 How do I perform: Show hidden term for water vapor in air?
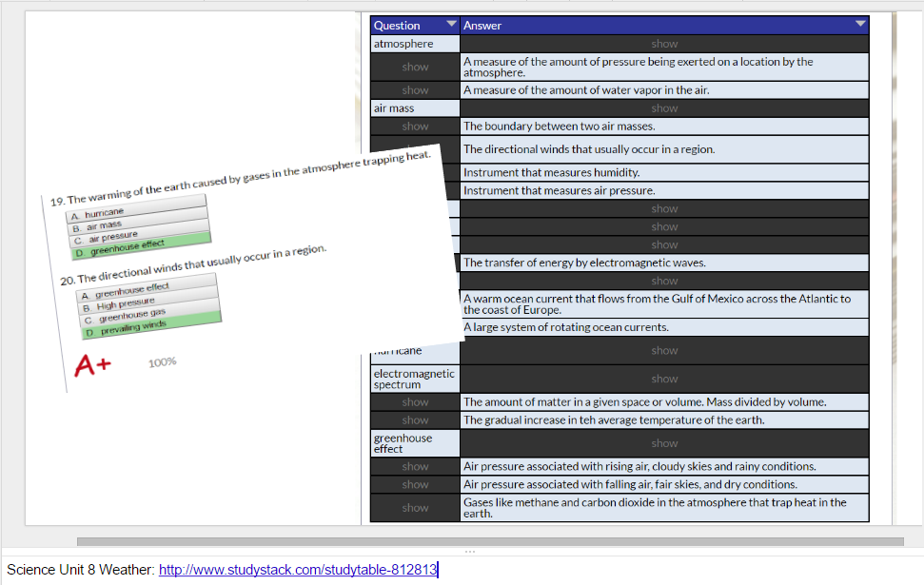point(415,90)
